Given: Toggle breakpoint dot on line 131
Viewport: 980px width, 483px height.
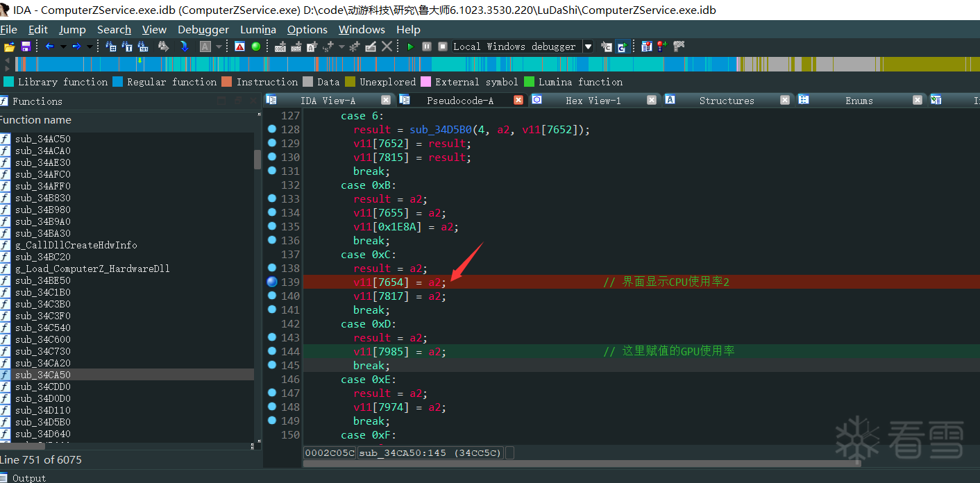Looking at the screenshot, I should pos(271,171).
